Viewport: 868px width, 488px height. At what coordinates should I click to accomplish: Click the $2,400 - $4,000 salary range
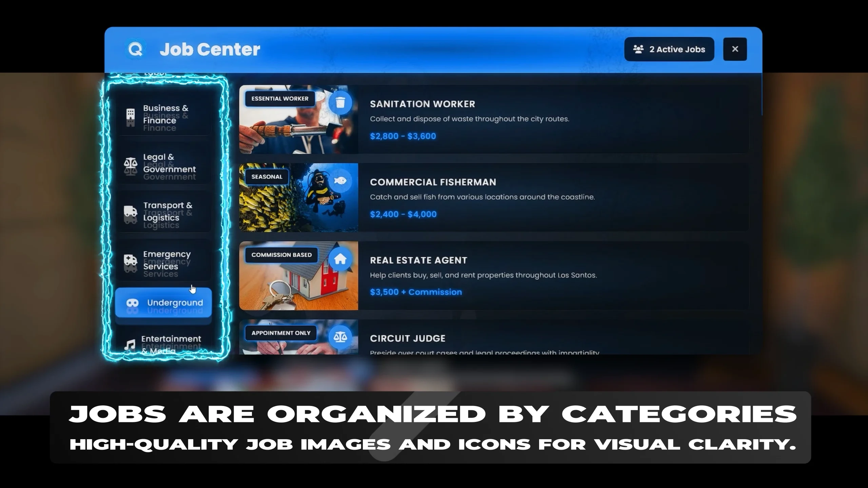(x=403, y=214)
